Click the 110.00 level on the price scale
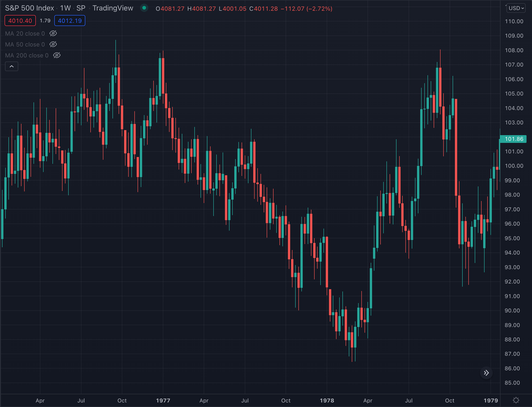The image size is (532, 407). [x=514, y=21]
